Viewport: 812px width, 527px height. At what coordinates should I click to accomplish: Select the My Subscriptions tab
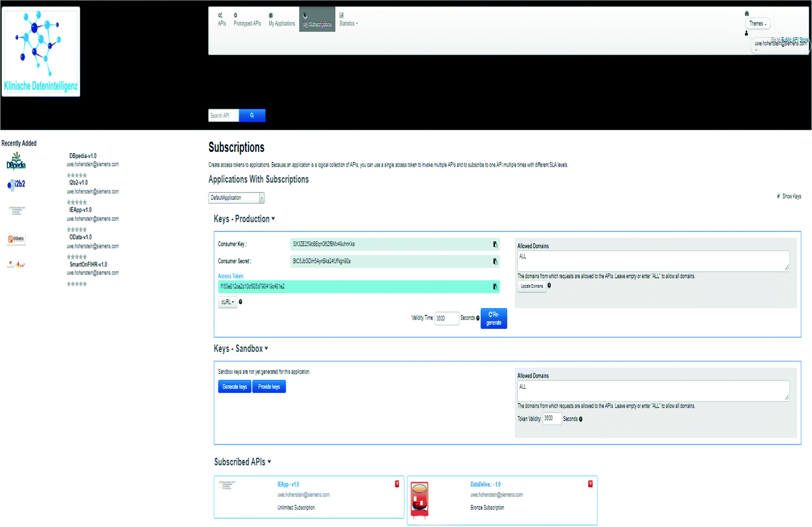(317, 19)
